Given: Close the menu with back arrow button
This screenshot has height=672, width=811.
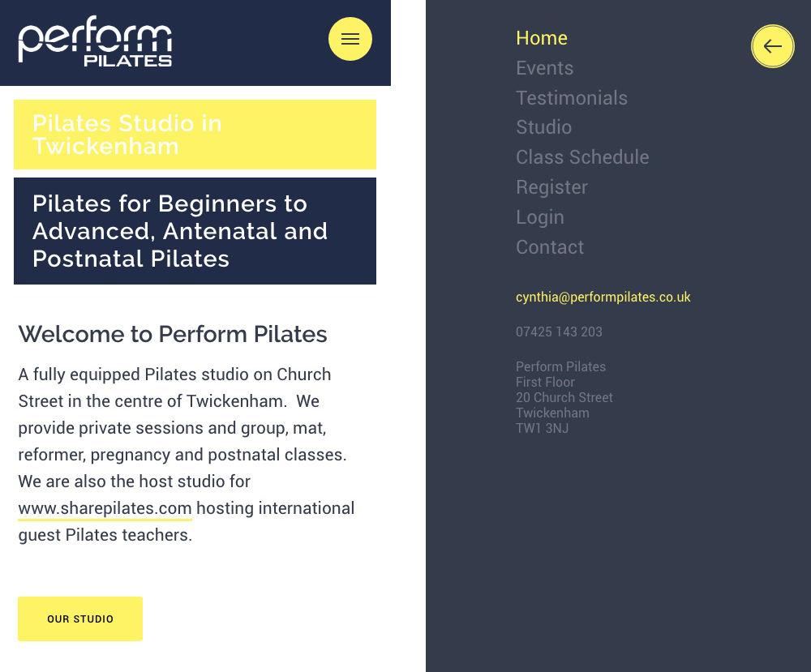Looking at the screenshot, I should [x=773, y=46].
